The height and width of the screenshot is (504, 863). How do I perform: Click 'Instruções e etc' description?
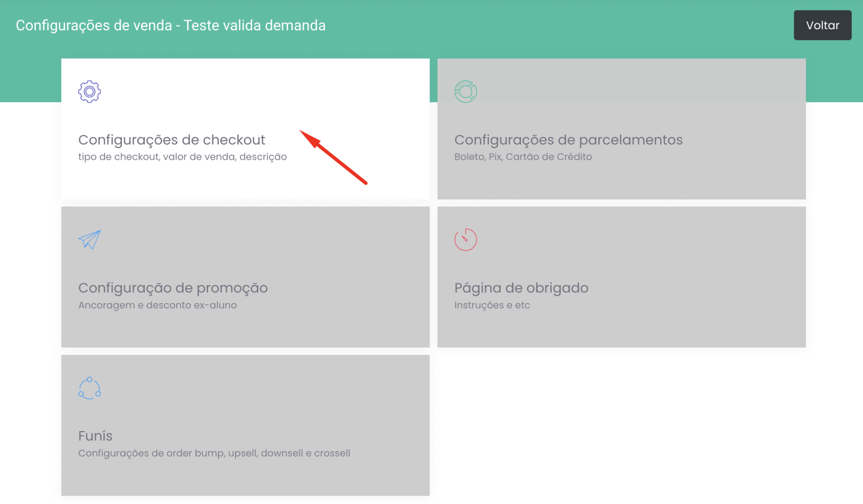click(x=492, y=305)
